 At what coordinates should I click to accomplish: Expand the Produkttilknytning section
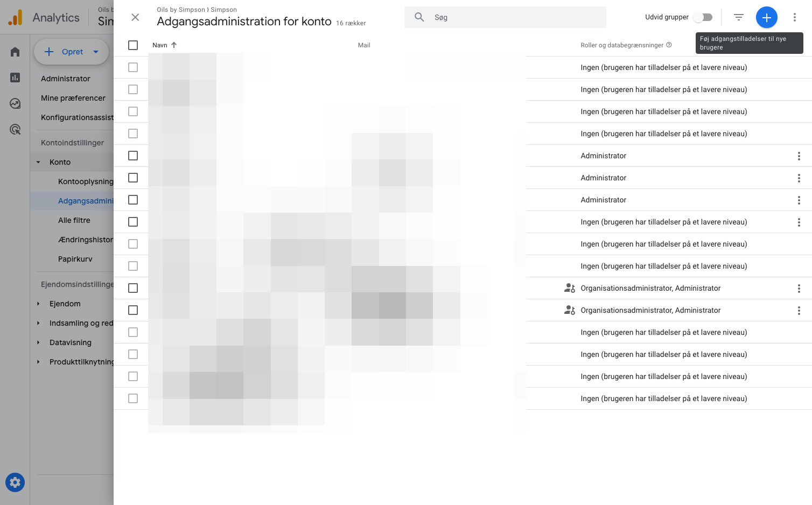tap(38, 362)
